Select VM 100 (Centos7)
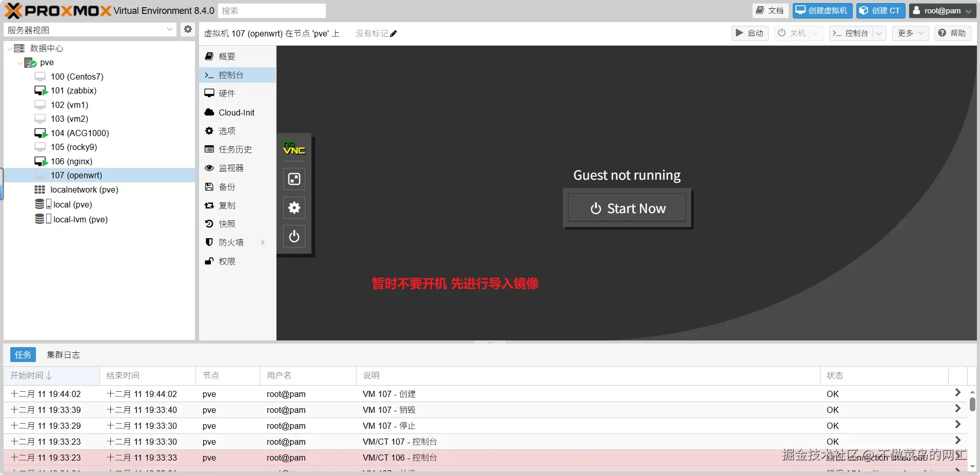This screenshot has width=980, height=475. coord(77,77)
